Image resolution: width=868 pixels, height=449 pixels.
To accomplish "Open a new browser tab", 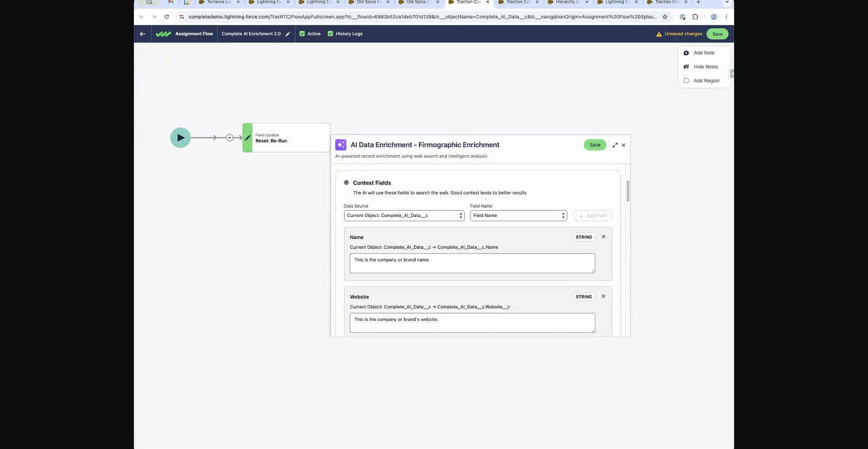I will [x=698, y=2].
